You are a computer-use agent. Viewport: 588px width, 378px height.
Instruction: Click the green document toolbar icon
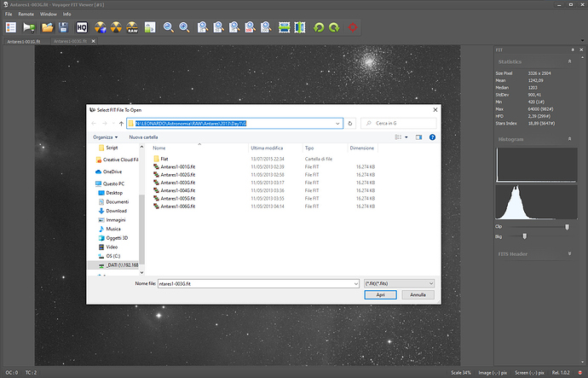pos(150,27)
